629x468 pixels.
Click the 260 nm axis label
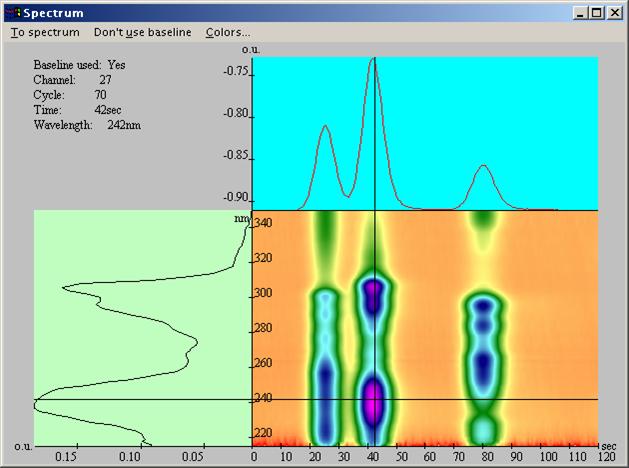263,363
